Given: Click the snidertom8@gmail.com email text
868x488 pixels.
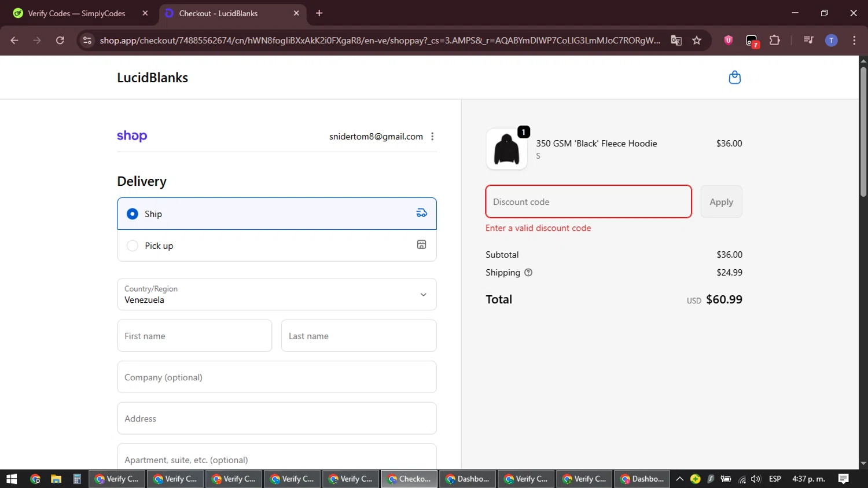Looking at the screenshot, I should (376, 137).
